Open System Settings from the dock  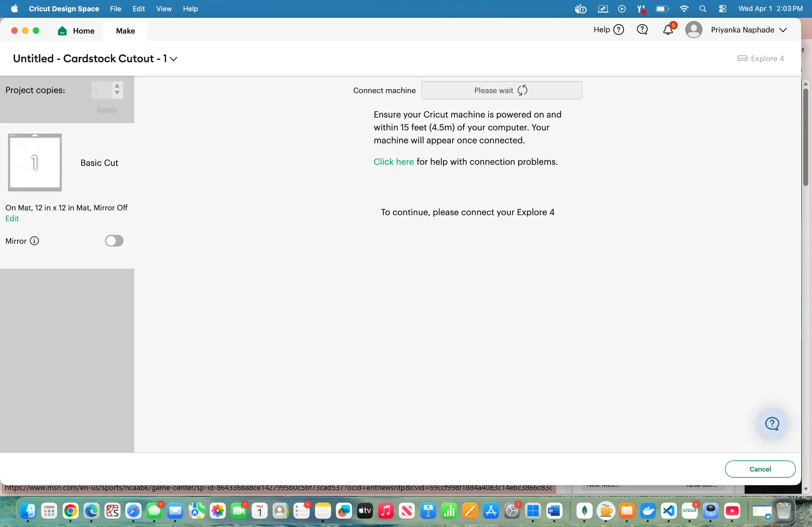512,511
